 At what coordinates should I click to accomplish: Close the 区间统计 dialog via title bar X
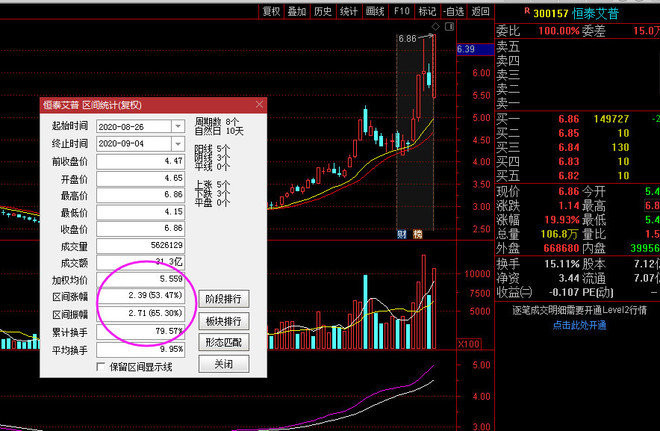tap(260, 104)
